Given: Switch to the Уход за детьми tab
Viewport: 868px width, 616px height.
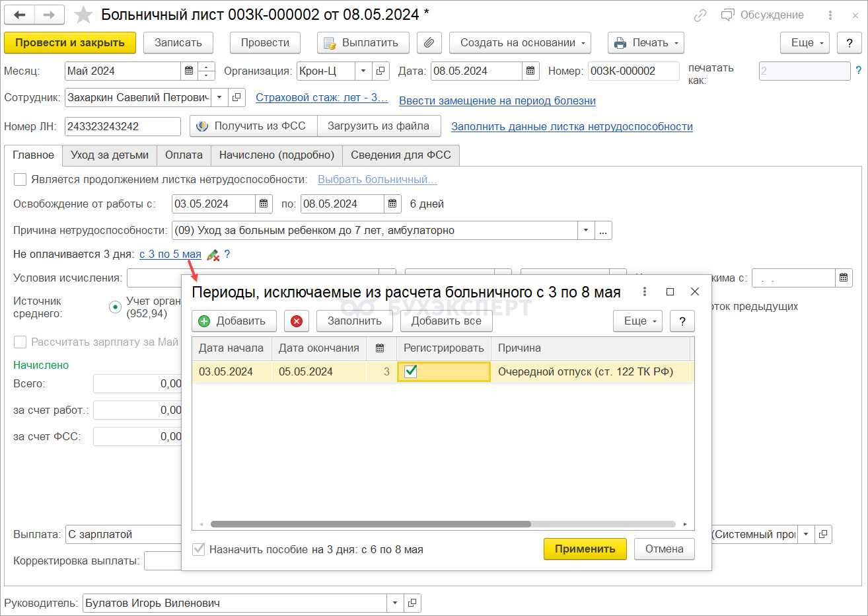Looking at the screenshot, I should 110,155.
